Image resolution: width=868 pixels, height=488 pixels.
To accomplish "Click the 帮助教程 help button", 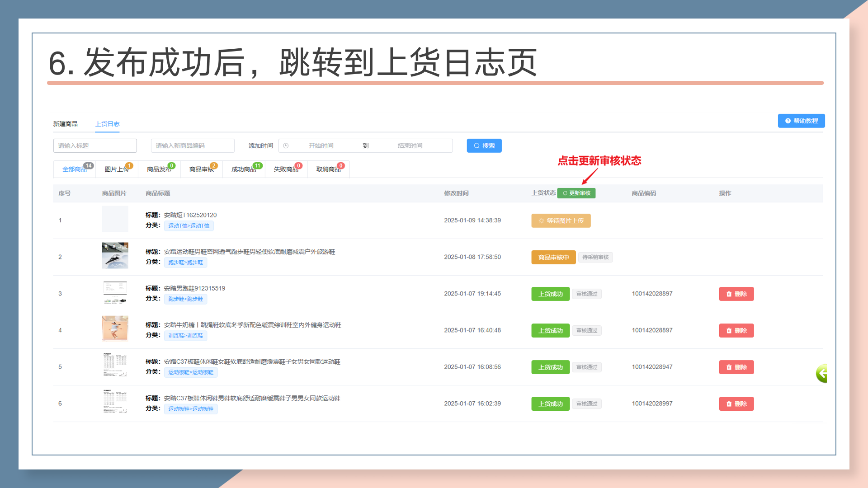I will pos(801,121).
